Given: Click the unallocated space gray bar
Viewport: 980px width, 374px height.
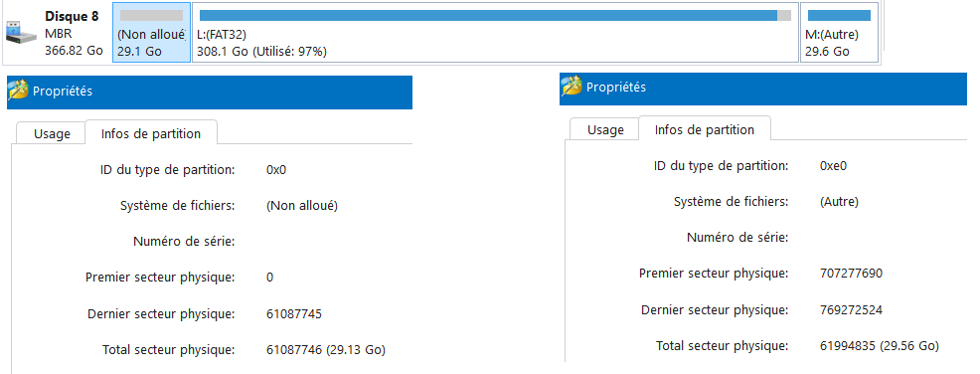Looking at the screenshot, I should click(x=151, y=16).
